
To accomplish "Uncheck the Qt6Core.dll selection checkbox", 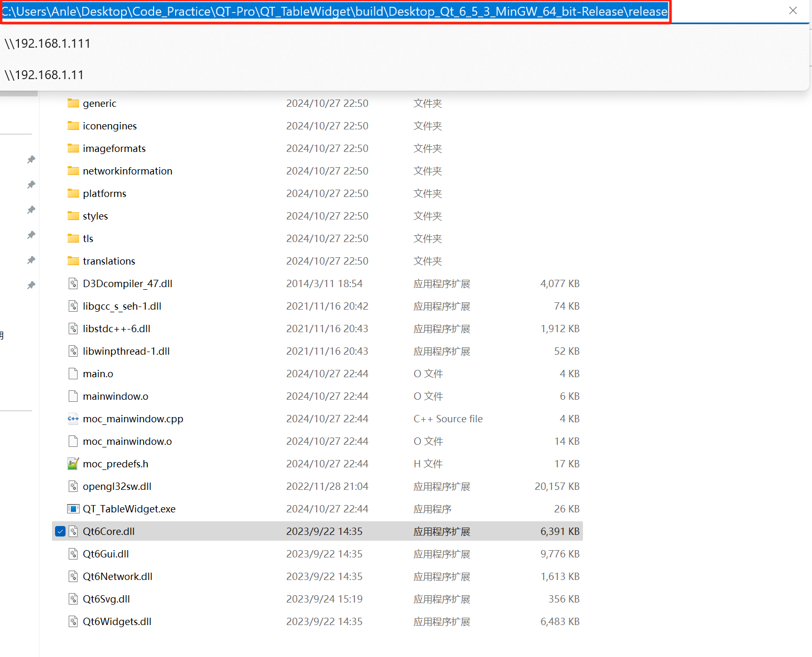I will tap(60, 531).
